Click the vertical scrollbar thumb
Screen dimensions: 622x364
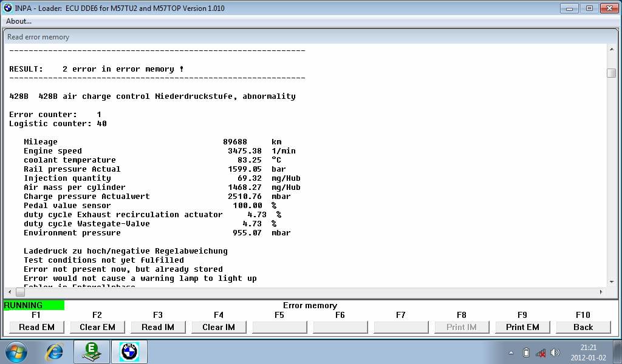611,73
